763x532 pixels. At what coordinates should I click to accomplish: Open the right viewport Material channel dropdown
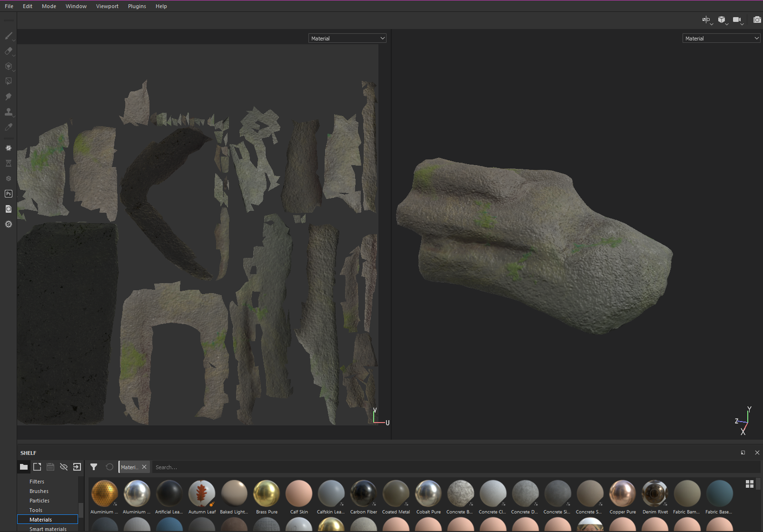[x=721, y=38]
